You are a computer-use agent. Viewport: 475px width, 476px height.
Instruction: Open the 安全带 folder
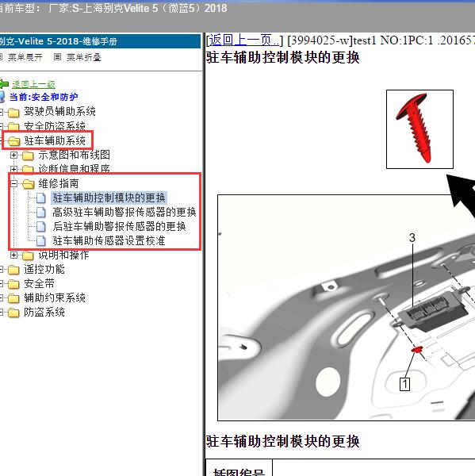(39, 283)
